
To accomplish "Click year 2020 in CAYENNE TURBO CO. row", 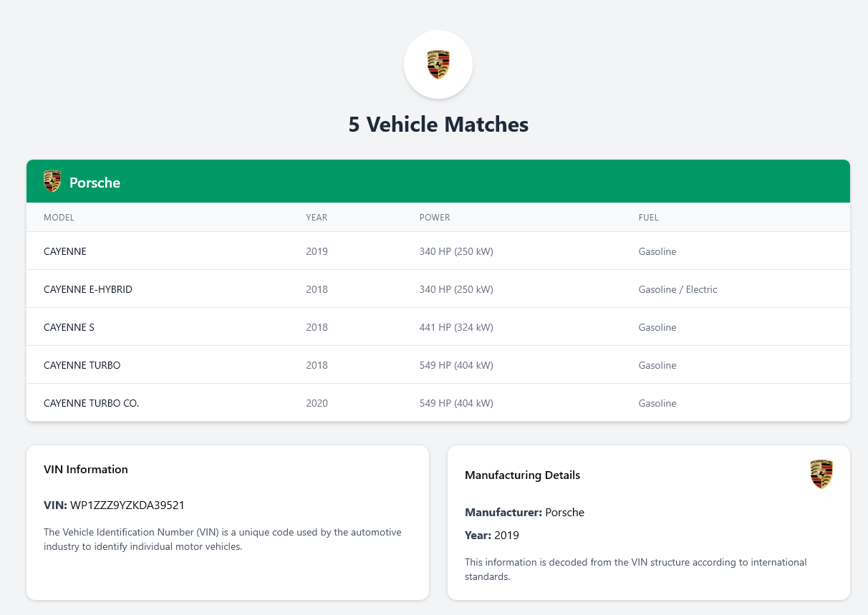I will coord(317,403).
